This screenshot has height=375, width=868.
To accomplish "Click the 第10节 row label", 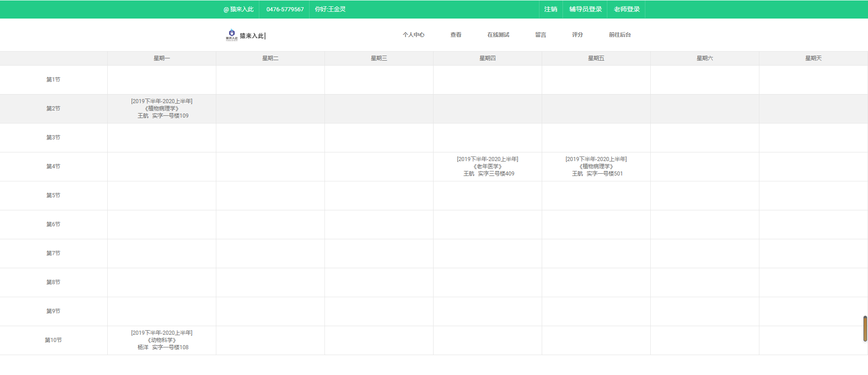I will 53,340.
